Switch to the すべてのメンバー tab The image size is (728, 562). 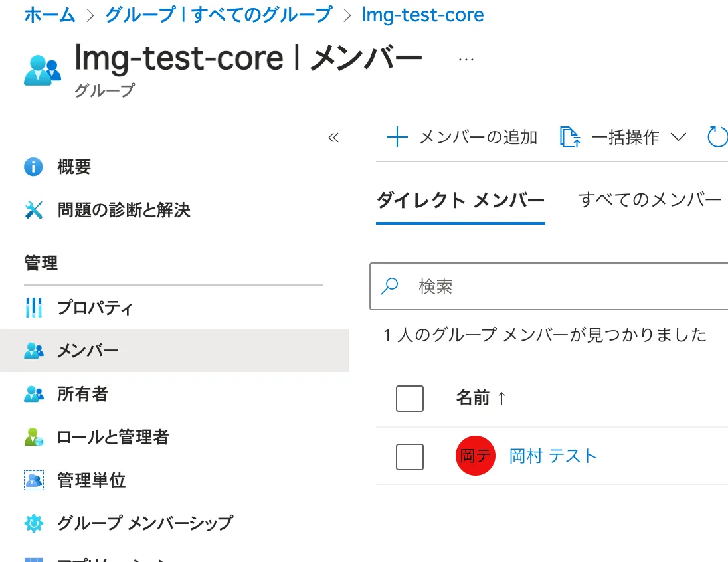click(x=650, y=199)
